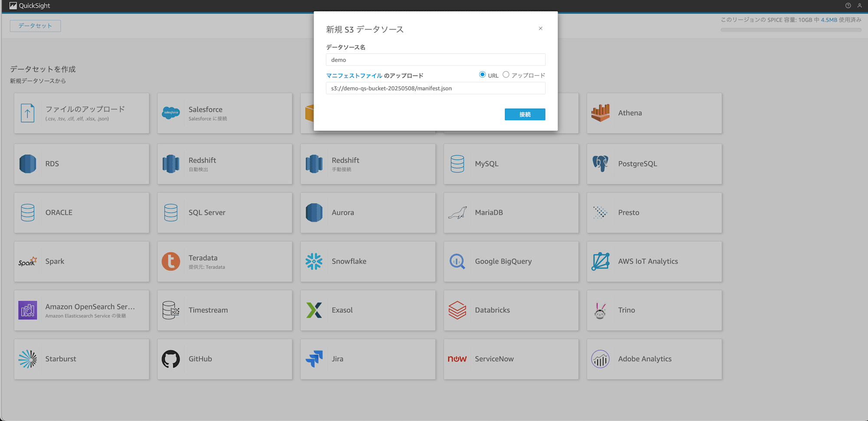Select the アップロード radio button
The image size is (868, 421).
click(x=506, y=75)
